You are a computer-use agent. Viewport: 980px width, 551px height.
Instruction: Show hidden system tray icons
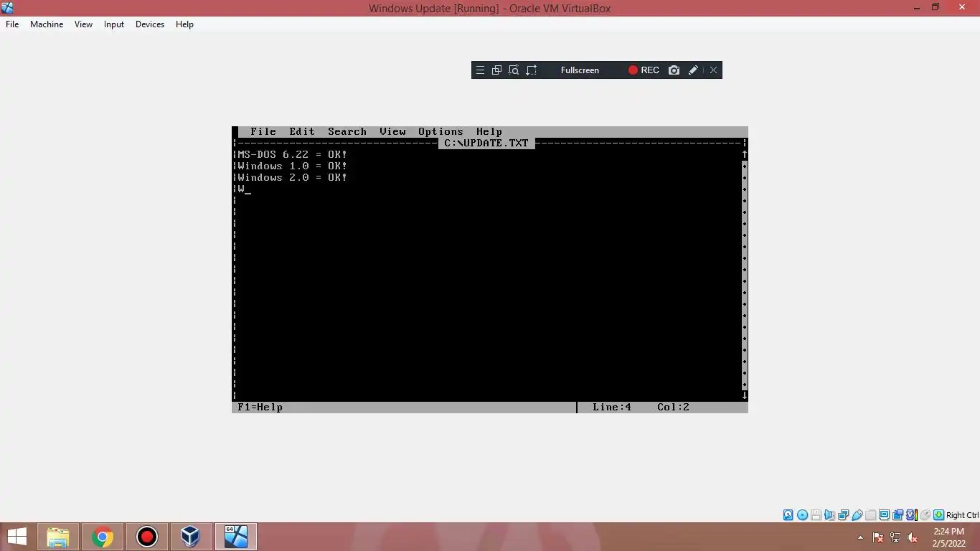pos(860,537)
